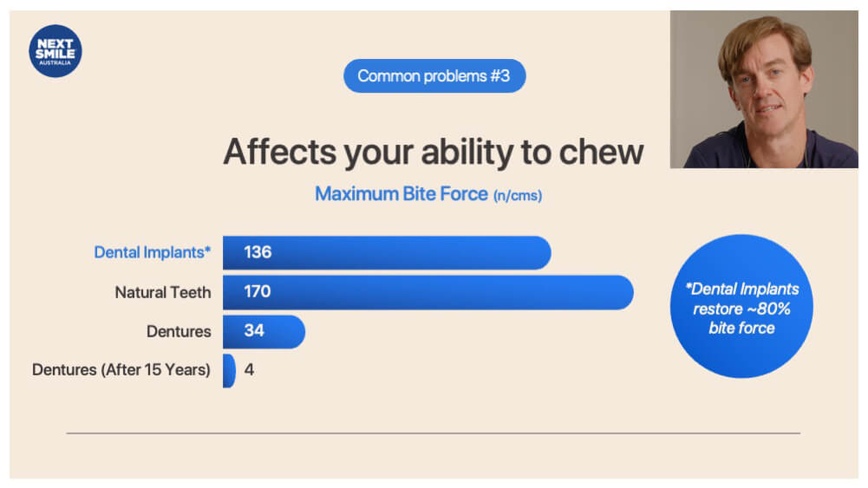Image resolution: width=868 pixels, height=488 pixels.
Task: Click the value 4 next to smallest bar
Action: (x=249, y=369)
